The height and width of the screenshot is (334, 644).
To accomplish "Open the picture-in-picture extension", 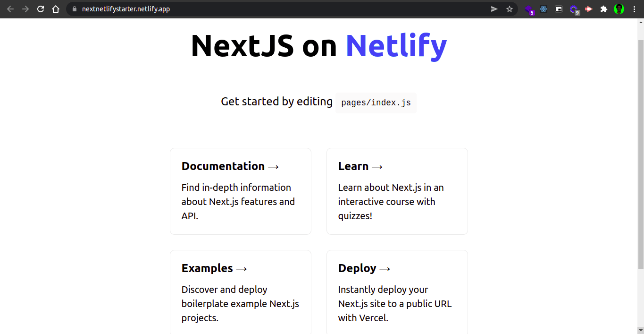I will coord(559,9).
